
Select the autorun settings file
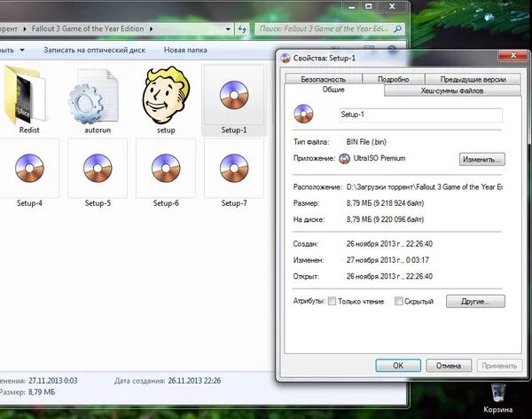click(x=95, y=100)
